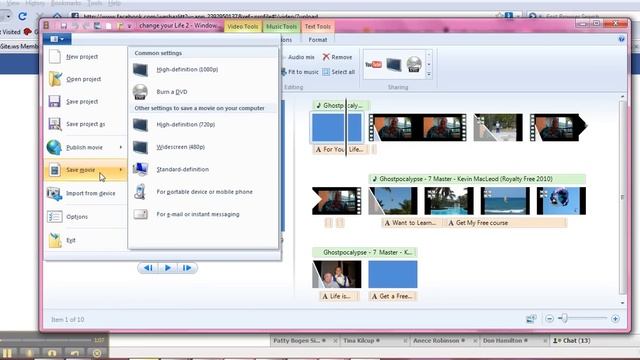
Task: Click Select all in the ribbon
Action: (338, 72)
